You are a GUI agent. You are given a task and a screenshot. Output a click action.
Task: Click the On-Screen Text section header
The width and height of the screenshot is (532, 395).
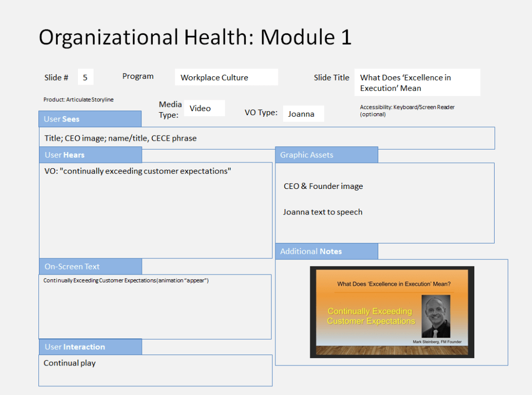tap(90, 266)
